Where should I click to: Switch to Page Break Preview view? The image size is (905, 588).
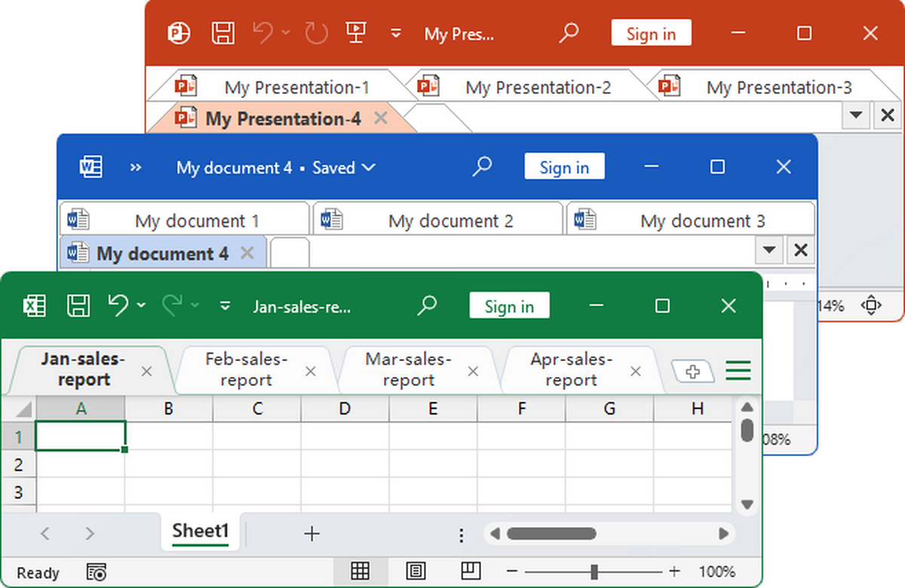click(471, 571)
